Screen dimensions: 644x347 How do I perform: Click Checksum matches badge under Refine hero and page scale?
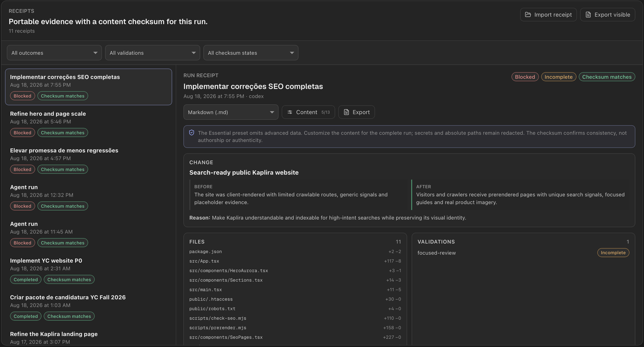[x=63, y=133]
